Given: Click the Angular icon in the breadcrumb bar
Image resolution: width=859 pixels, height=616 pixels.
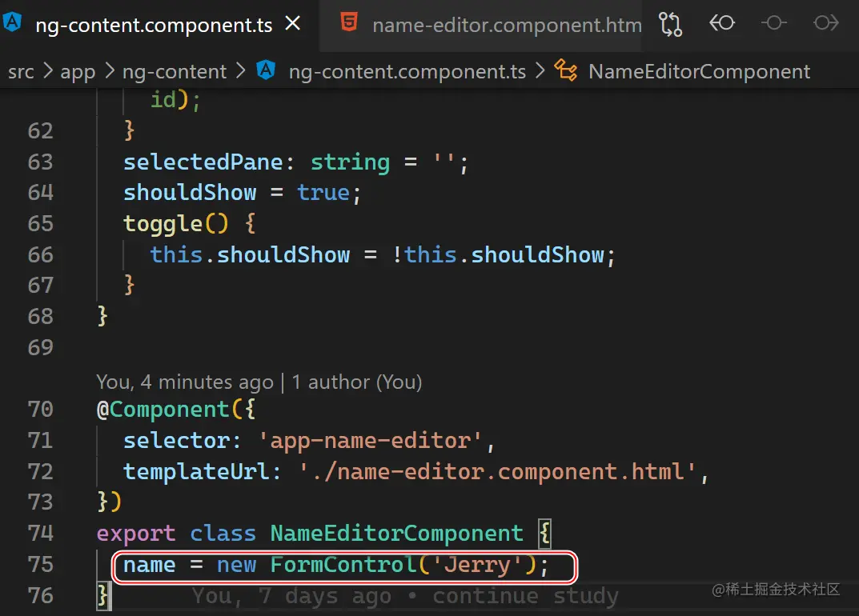Looking at the screenshot, I should pos(266,70).
